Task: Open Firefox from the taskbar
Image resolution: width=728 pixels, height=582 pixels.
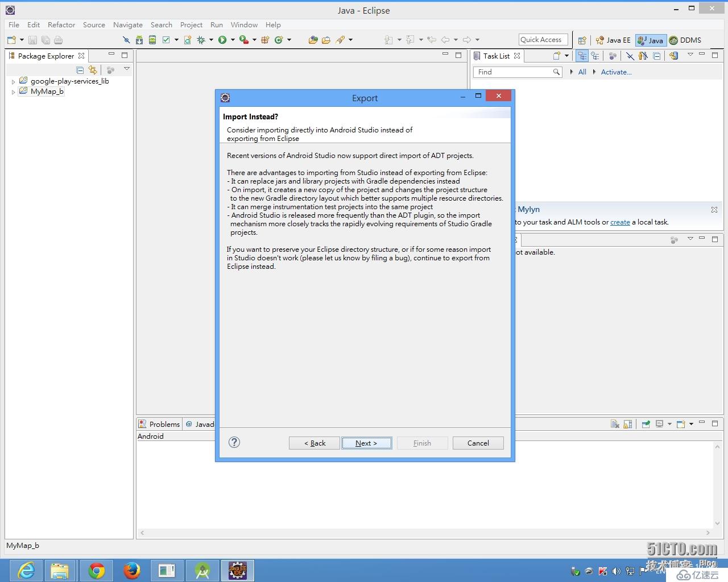Action: click(132, 570)
